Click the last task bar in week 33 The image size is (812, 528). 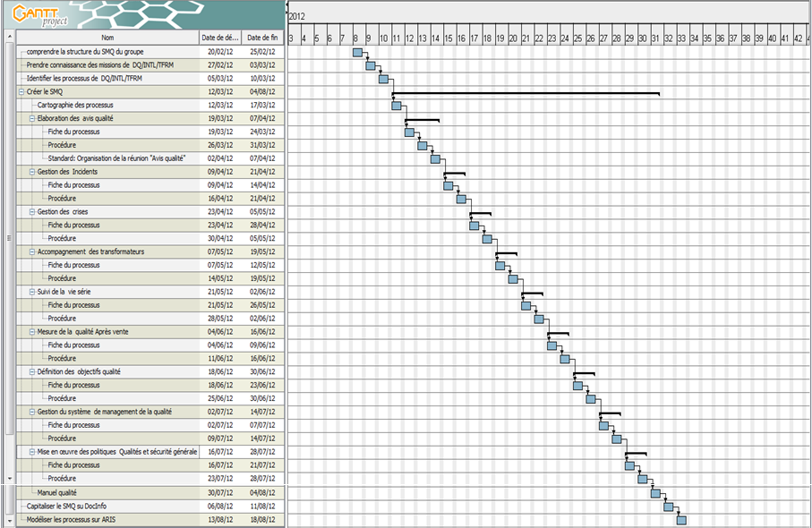point(681,520)
